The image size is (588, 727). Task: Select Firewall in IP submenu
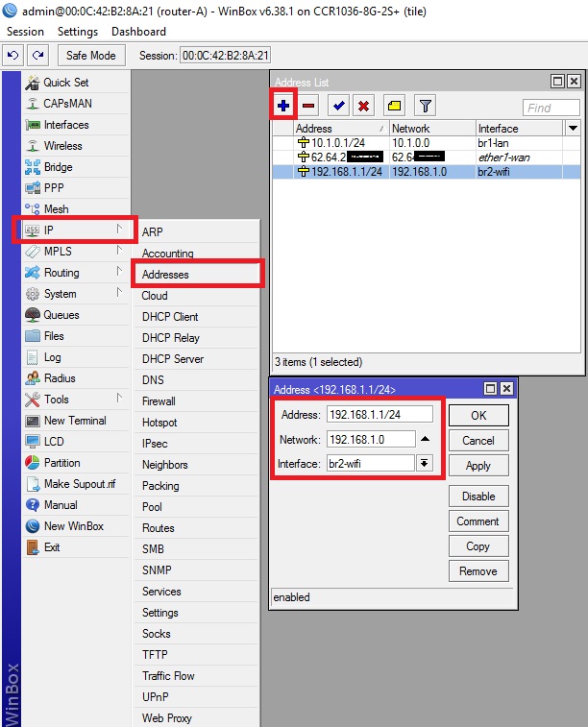(x=197, y=401)
